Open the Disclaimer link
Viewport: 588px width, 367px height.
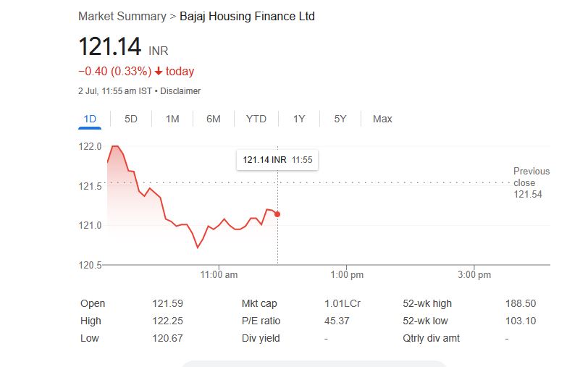coord(180,91)
